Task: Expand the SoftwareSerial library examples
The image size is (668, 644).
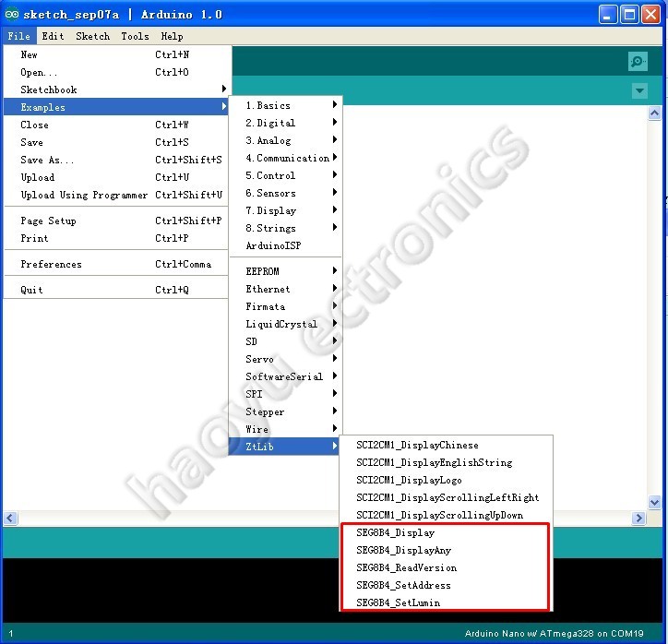Action: click(285, 376)
